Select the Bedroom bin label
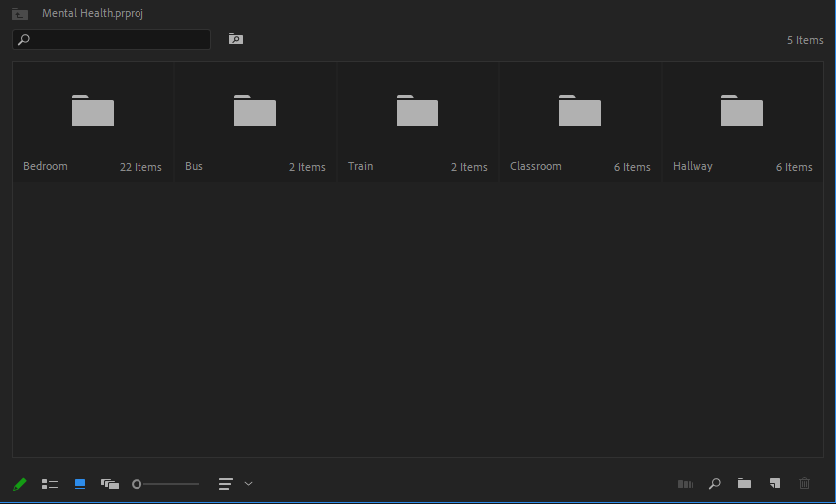 (45, 166)
